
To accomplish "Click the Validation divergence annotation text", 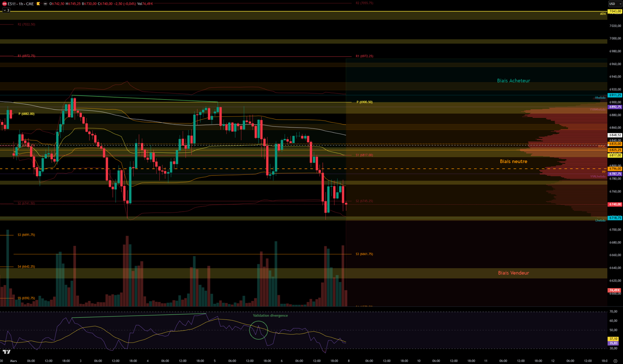I will 270,315.
